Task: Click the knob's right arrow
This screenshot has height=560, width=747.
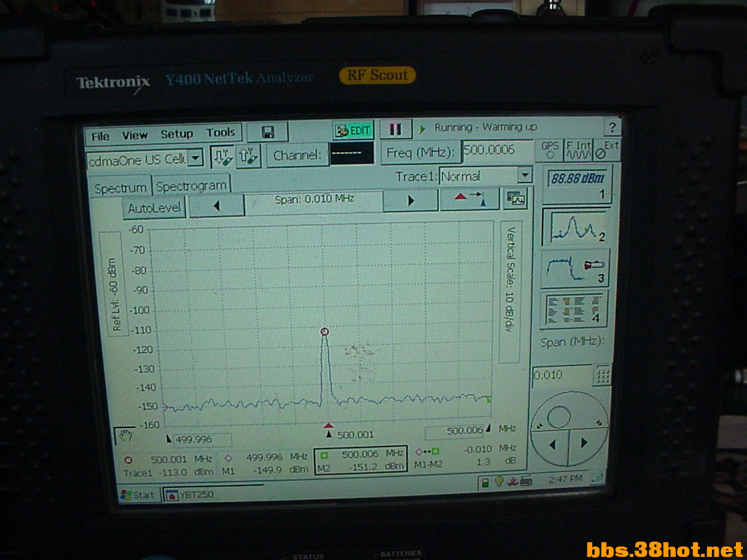Action: click(584, 442)
